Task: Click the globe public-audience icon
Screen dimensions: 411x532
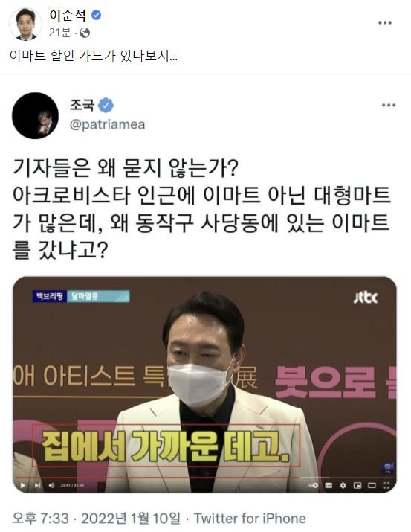Action: [85, 33]
